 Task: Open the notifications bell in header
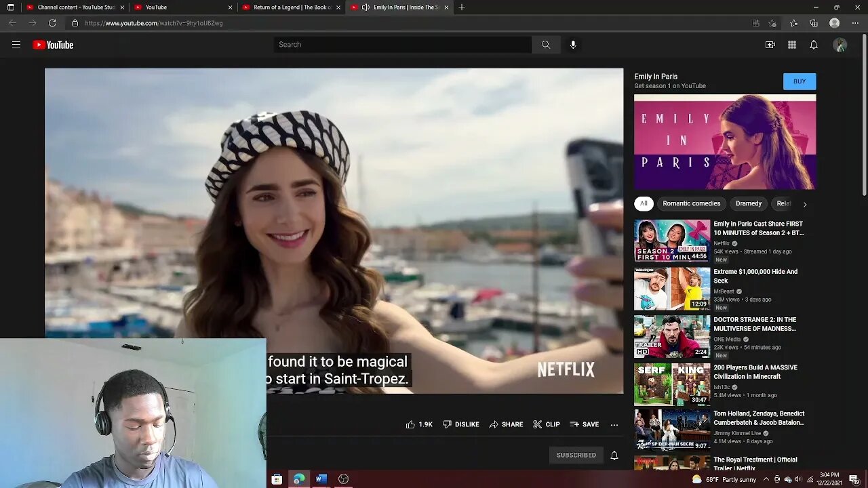click(813, 45)
